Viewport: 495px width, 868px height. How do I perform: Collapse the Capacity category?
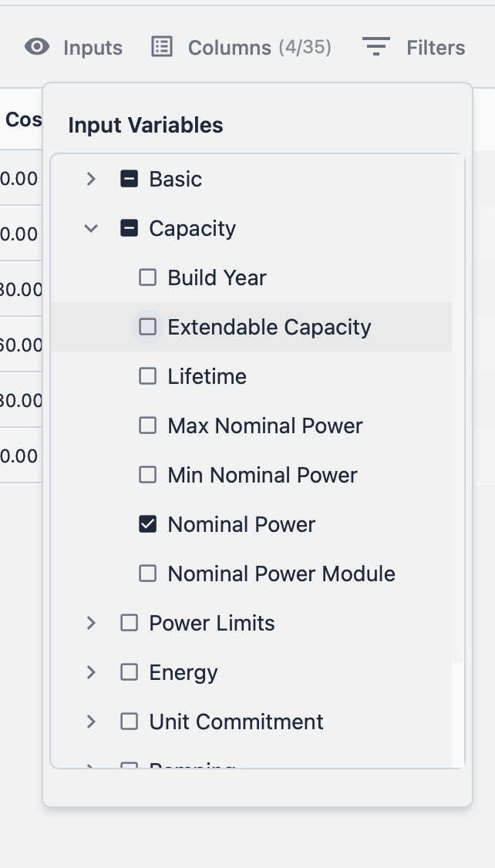(x=90, y=227)
